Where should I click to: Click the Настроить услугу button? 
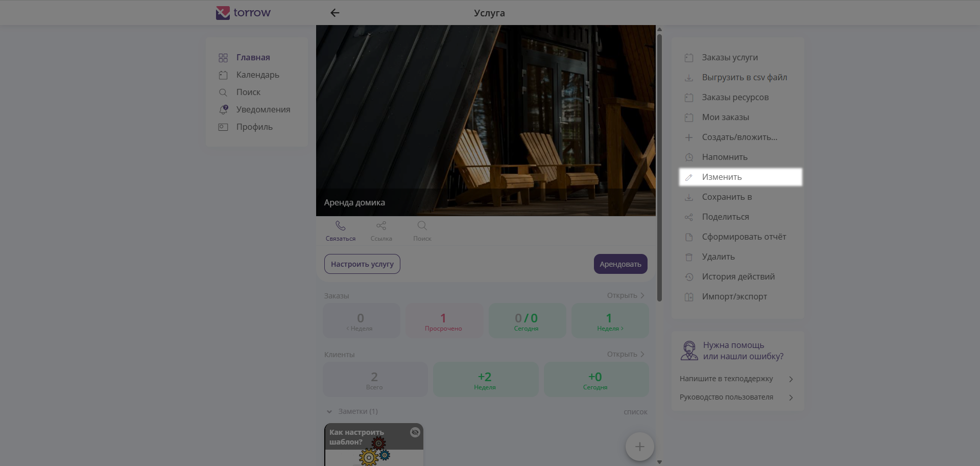pos(362,264)
